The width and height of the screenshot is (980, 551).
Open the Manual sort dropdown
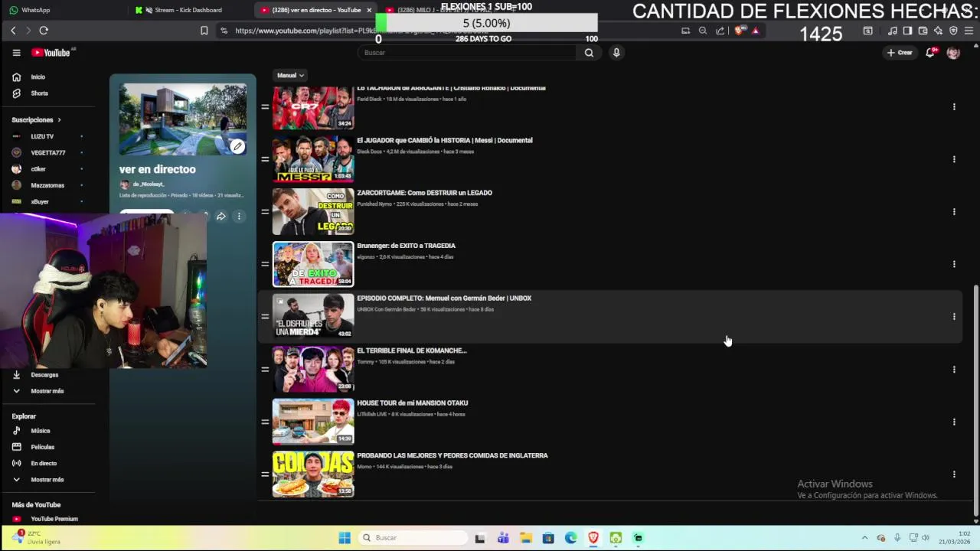click(290, 75)
